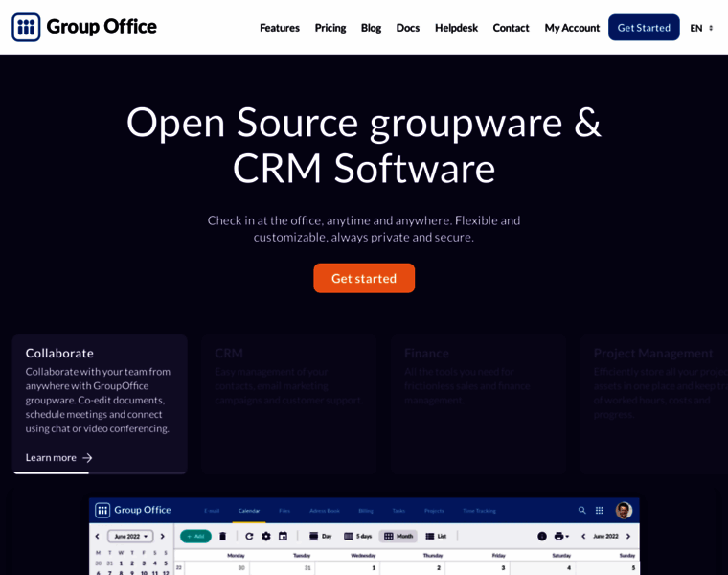
Task: Open the EN language selector
Action: [701, 28]
